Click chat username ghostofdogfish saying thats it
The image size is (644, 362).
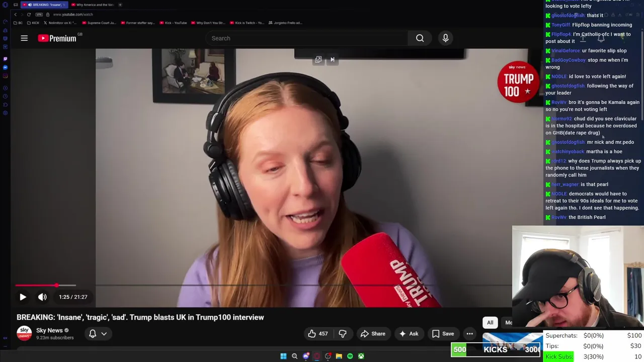568,16
